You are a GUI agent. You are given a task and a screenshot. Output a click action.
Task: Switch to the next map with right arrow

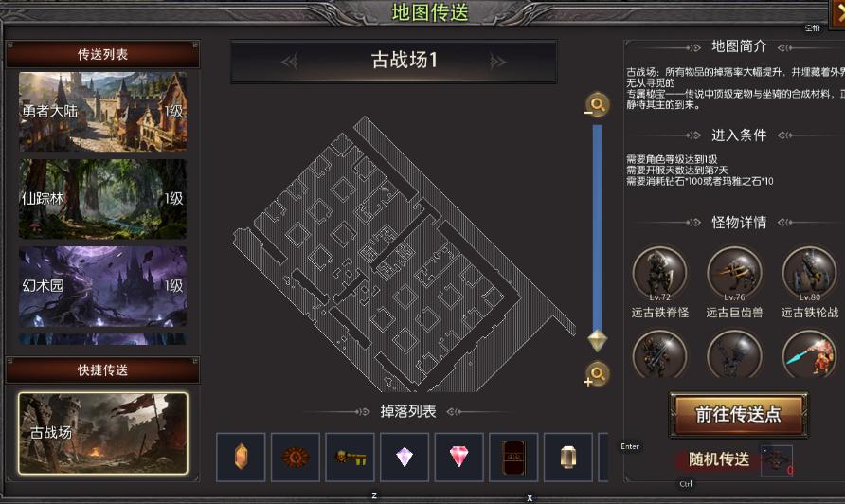[498, 62]
